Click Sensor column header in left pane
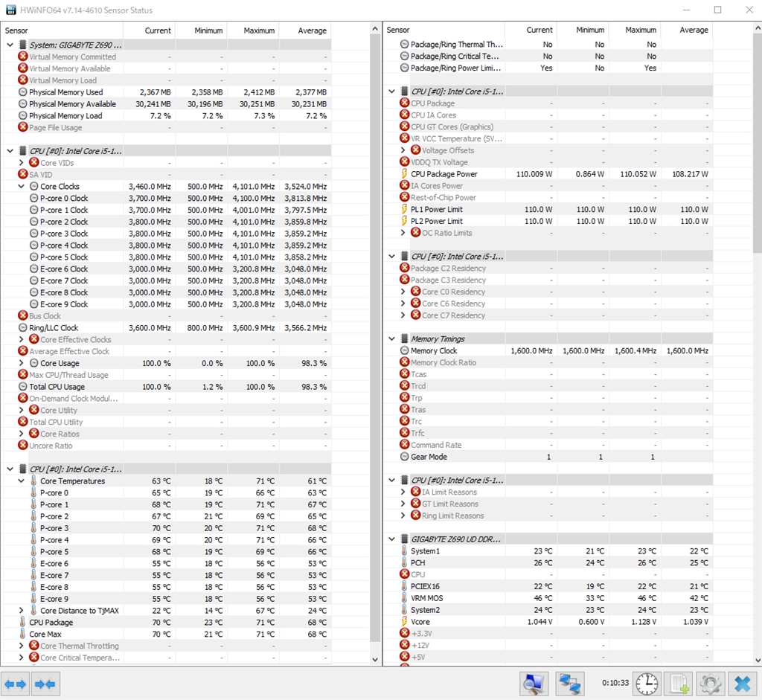 (x=62, y=30)
